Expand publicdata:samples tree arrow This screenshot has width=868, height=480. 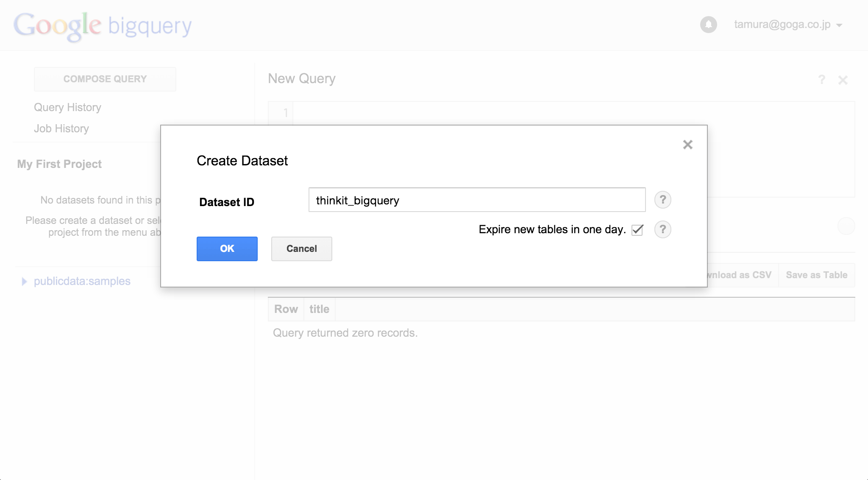pyautogui.click(x=24, y=282)
